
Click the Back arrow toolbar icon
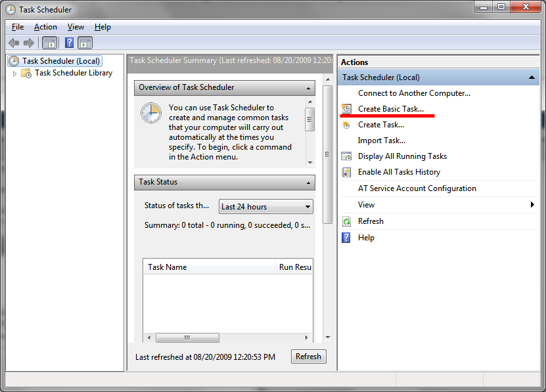click(14, 43)
